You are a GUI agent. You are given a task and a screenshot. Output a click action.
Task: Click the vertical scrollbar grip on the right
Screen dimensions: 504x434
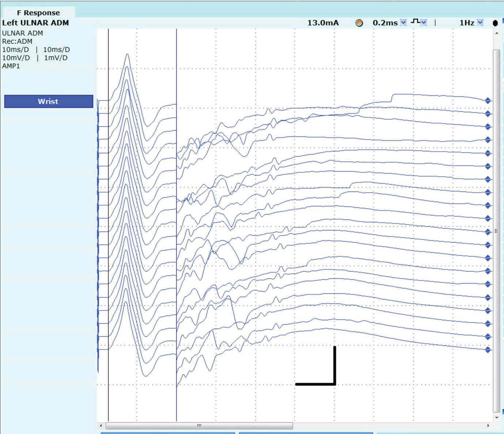click(496, 231)
